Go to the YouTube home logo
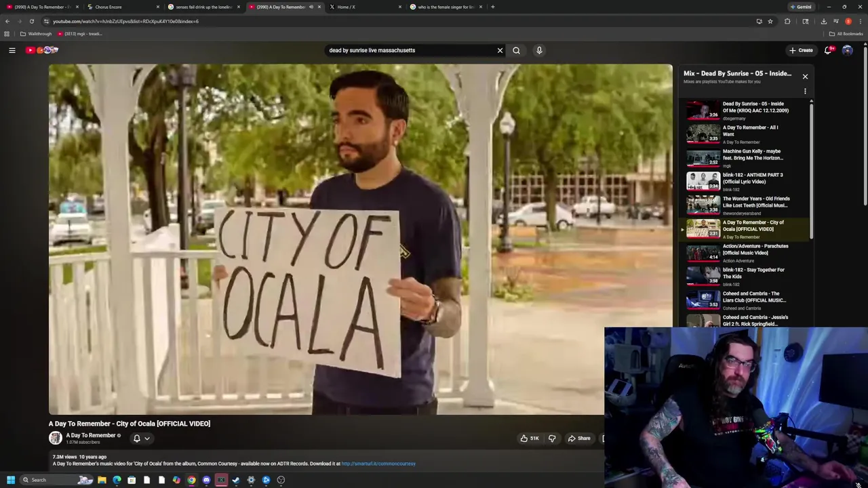868x488 pixels. tap(42, 50)
